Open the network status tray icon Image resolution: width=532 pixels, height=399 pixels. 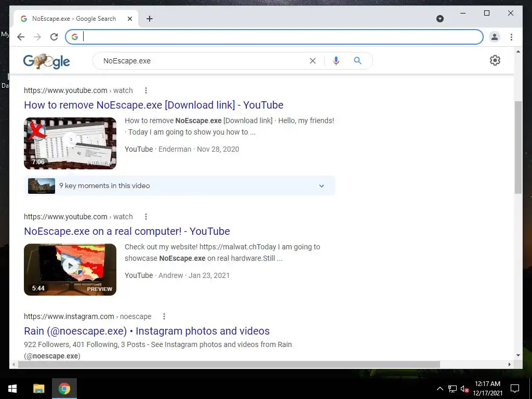coord(453,389)
